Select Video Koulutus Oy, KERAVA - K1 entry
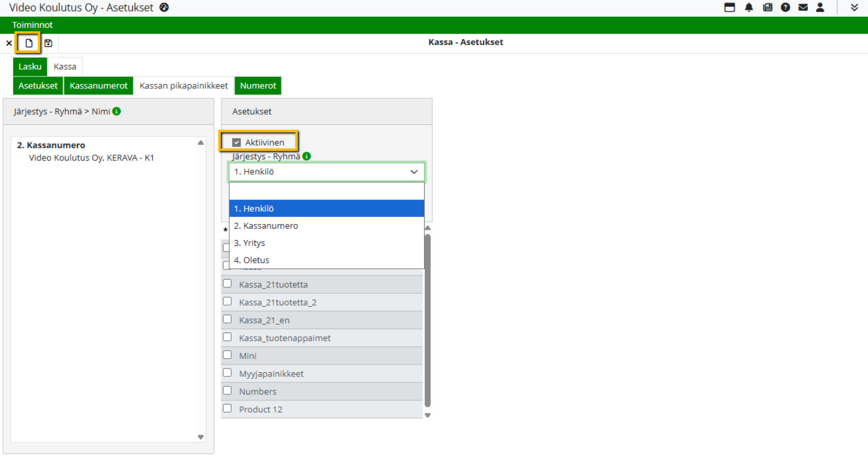The image size is (868, 466). (91, 158)
